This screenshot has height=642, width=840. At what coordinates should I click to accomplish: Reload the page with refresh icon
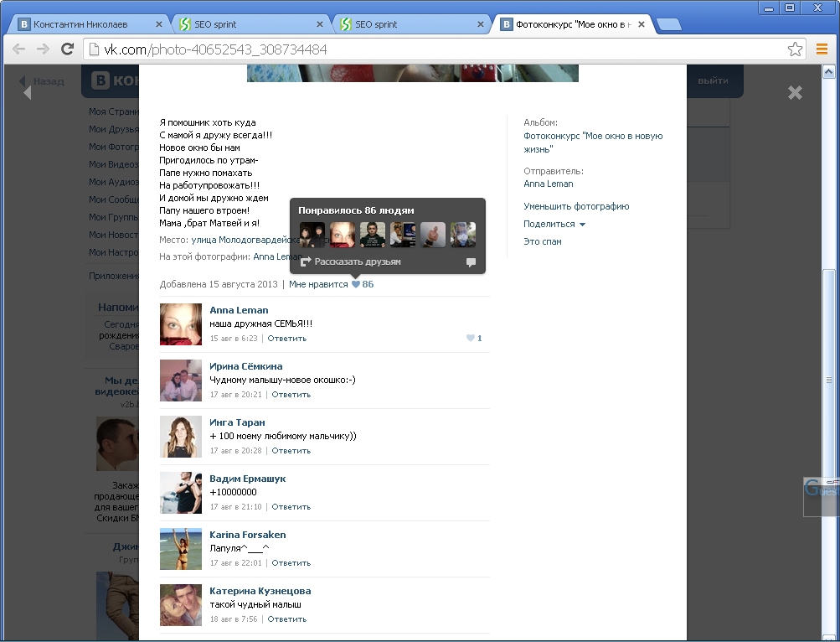point(67,49)
